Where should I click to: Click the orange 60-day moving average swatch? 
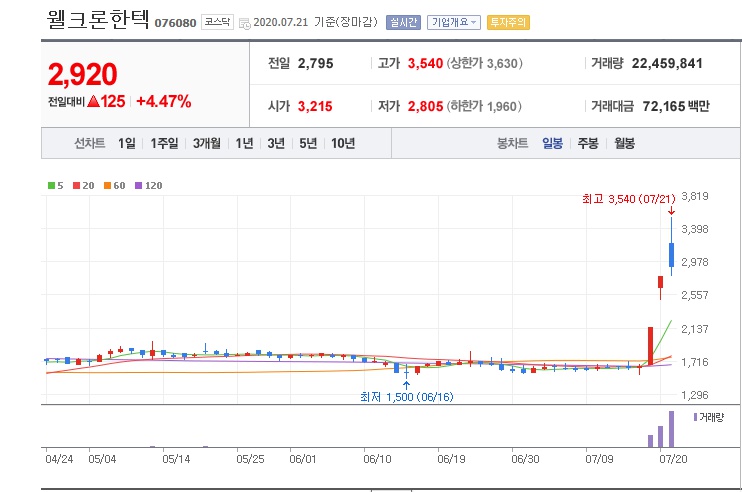tap(107, 185)
